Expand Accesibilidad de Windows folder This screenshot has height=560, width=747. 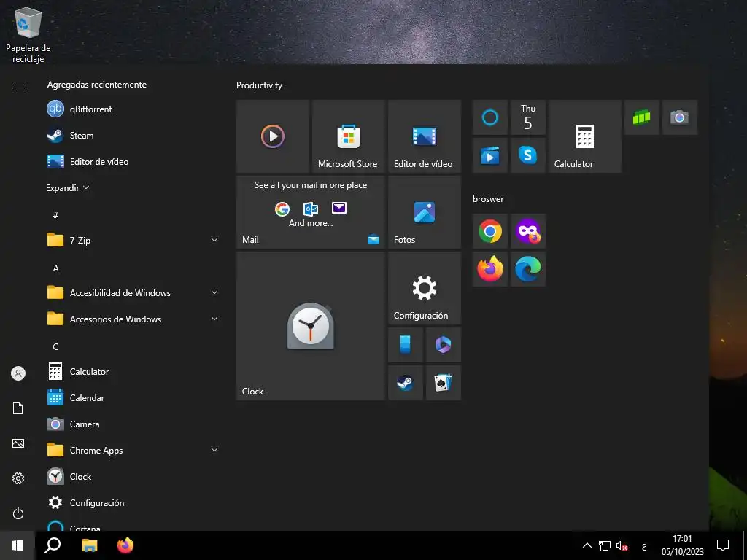click(x=132, y=292)
